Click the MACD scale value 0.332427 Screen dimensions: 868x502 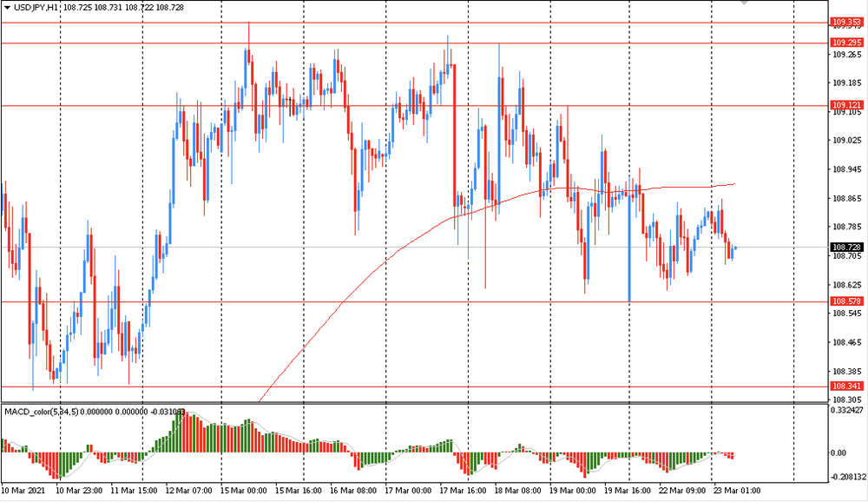click(x=847, y=411)
